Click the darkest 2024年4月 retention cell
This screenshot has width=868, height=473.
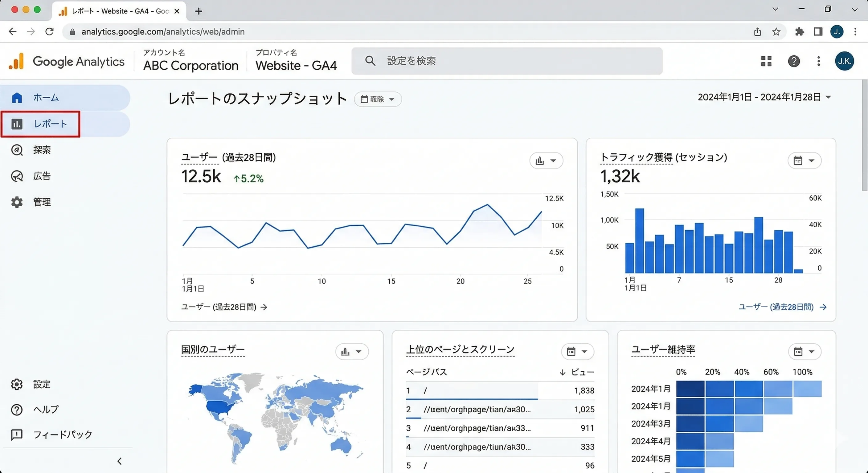click(x=690, y=441)
